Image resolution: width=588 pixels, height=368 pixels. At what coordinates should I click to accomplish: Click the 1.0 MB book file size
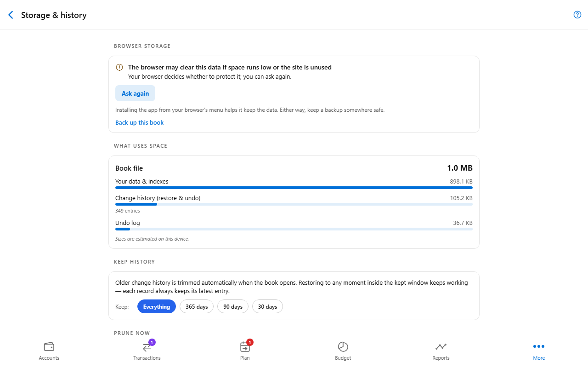[460, 168]
